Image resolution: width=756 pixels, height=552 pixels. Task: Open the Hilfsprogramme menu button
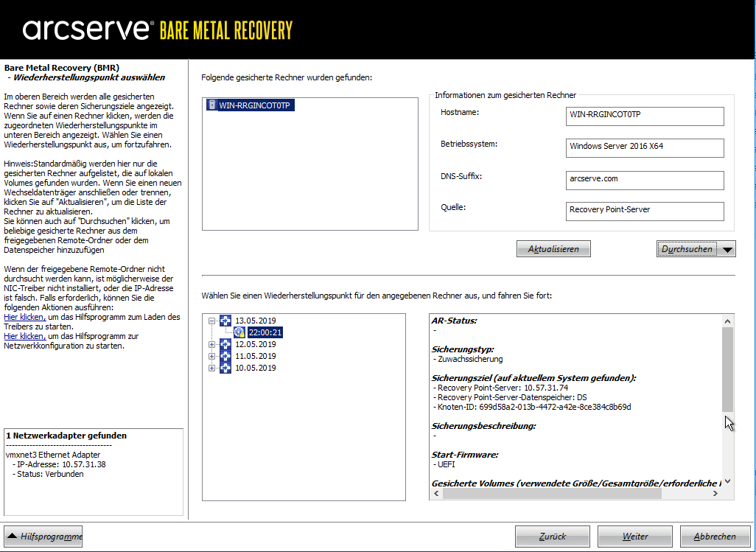(43, 536)
